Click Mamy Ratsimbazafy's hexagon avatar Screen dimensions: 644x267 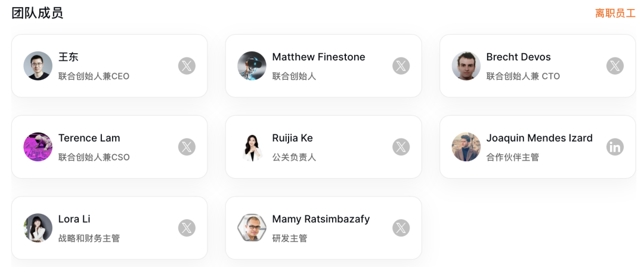[252, 228]
